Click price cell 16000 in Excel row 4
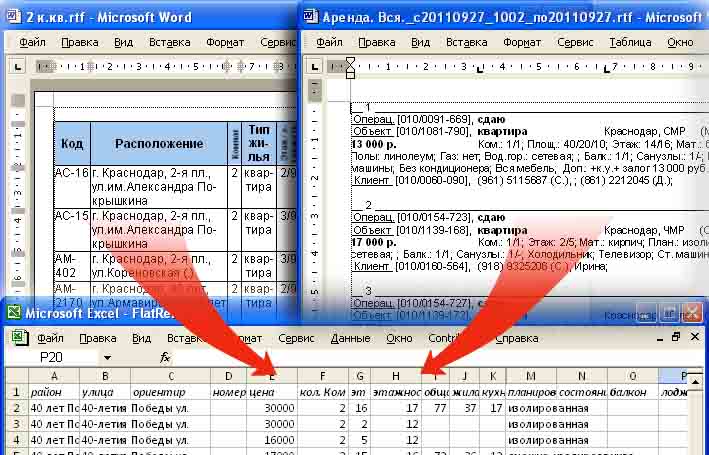 272,440
